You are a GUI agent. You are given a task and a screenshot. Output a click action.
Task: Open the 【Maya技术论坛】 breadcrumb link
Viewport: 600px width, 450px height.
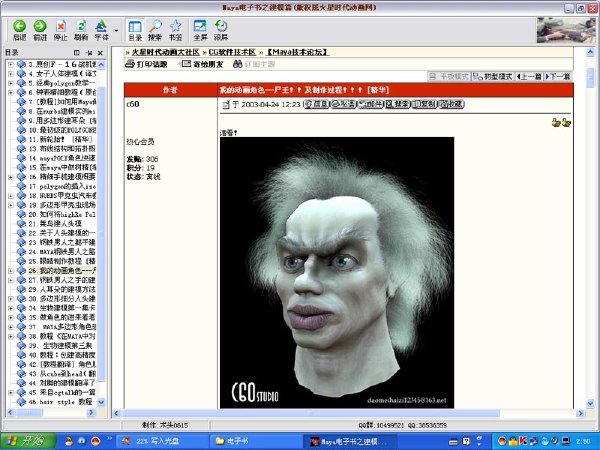coord(297,52)
